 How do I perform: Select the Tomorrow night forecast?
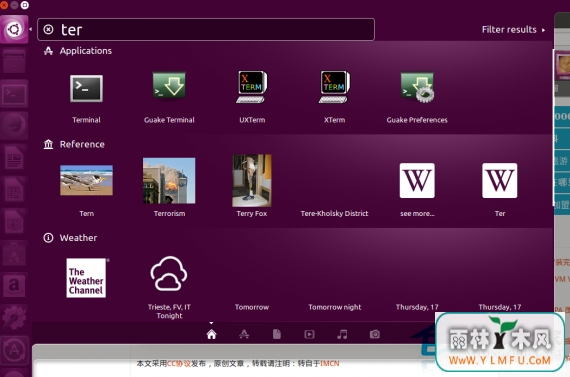[334, 307]
